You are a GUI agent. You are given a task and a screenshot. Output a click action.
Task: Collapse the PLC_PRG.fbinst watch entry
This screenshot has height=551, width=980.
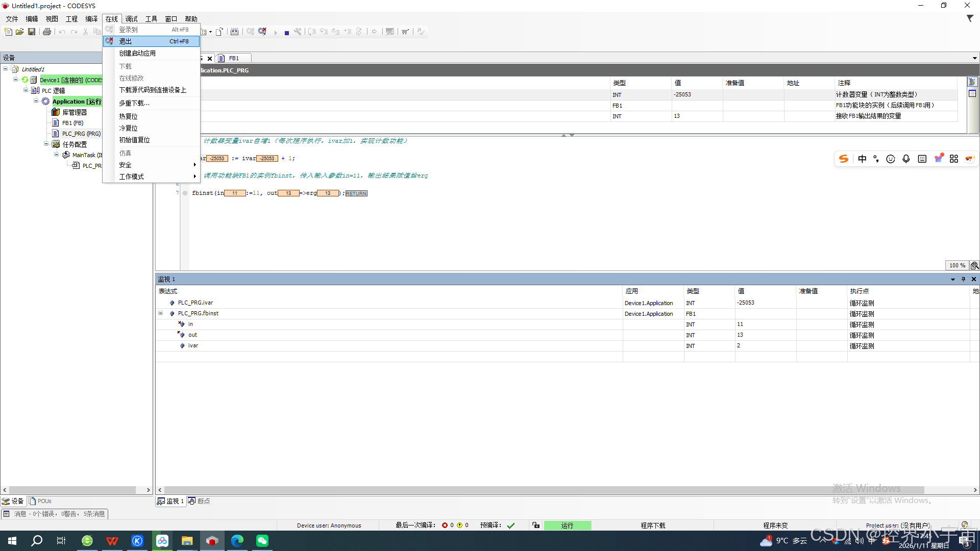pyautogui.click(x=160, y=313)
